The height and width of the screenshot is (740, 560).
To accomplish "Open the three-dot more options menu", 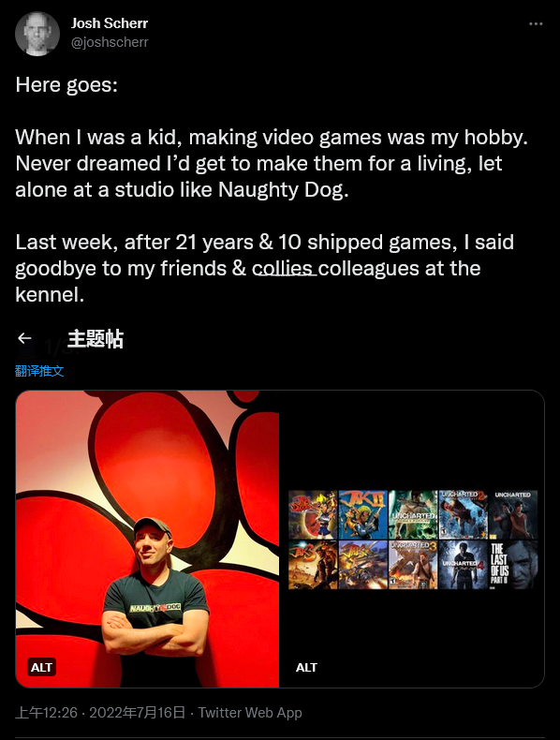I will [x=536, y=23].
